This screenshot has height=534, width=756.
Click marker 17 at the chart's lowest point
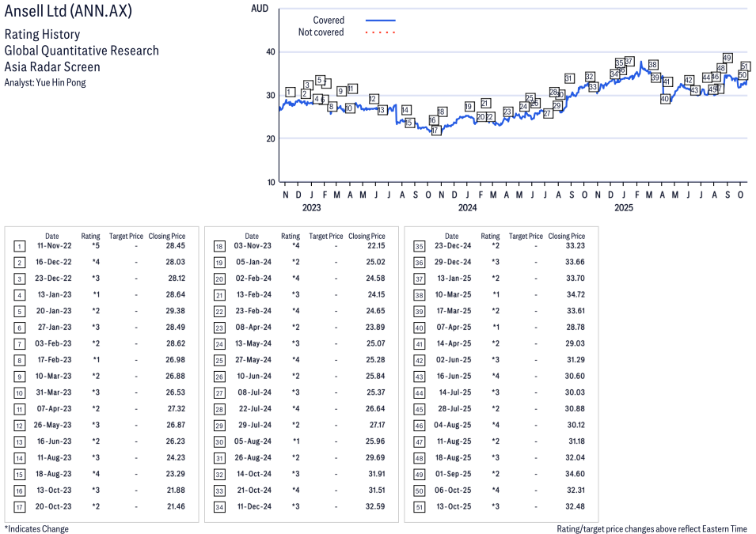pyautogui.click(x=435, y=131)
